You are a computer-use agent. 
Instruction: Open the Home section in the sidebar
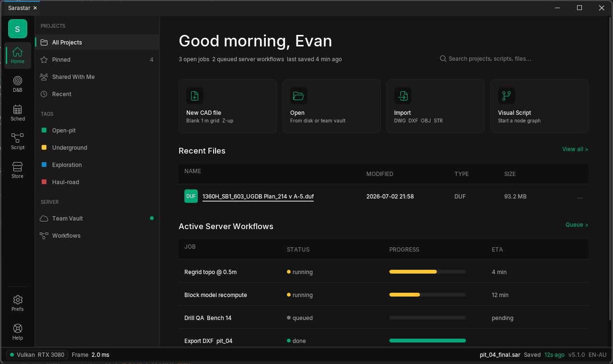point(18,55)
